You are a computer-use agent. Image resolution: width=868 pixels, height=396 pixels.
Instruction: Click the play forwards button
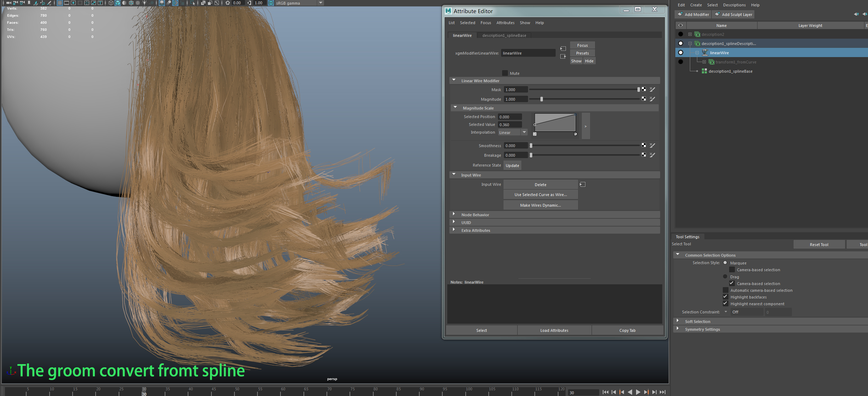pos(638,392)
